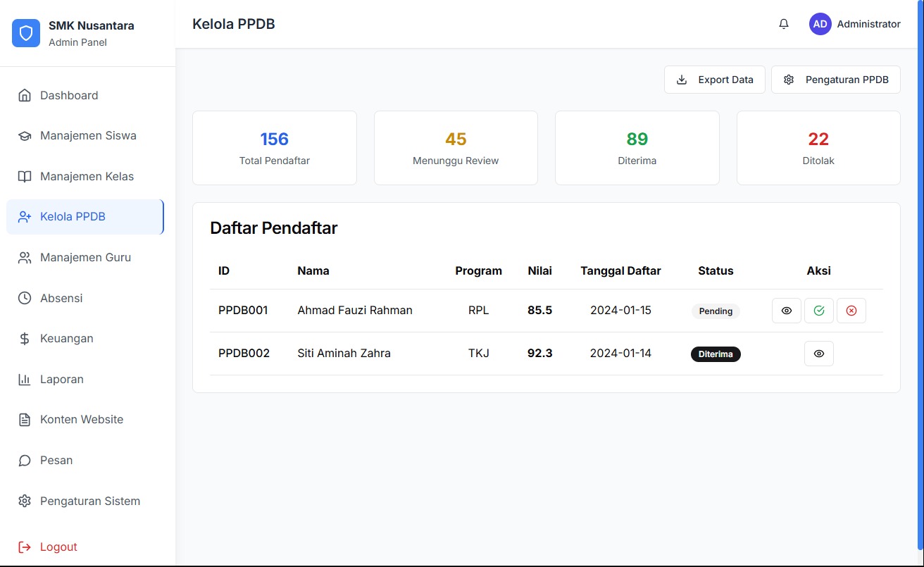
Task: View details of Siti Aminah Zahra
Action: pyautogui.click(x=818, y=354)
